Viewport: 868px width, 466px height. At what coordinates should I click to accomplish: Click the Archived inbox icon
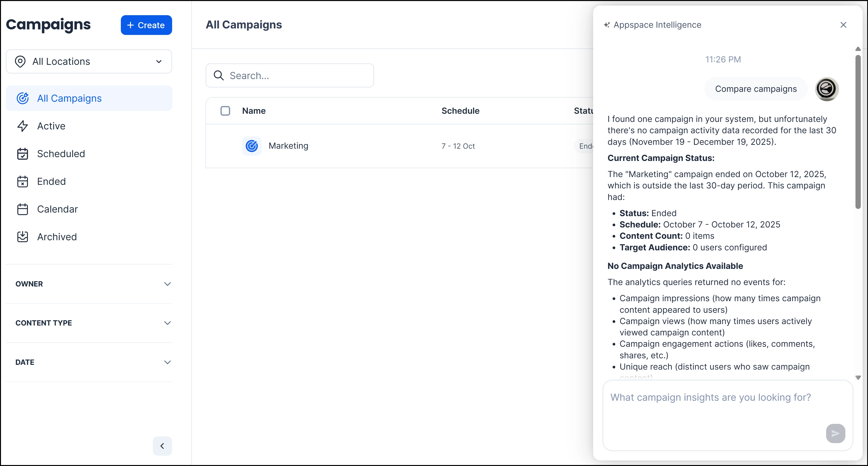point(23,237)
